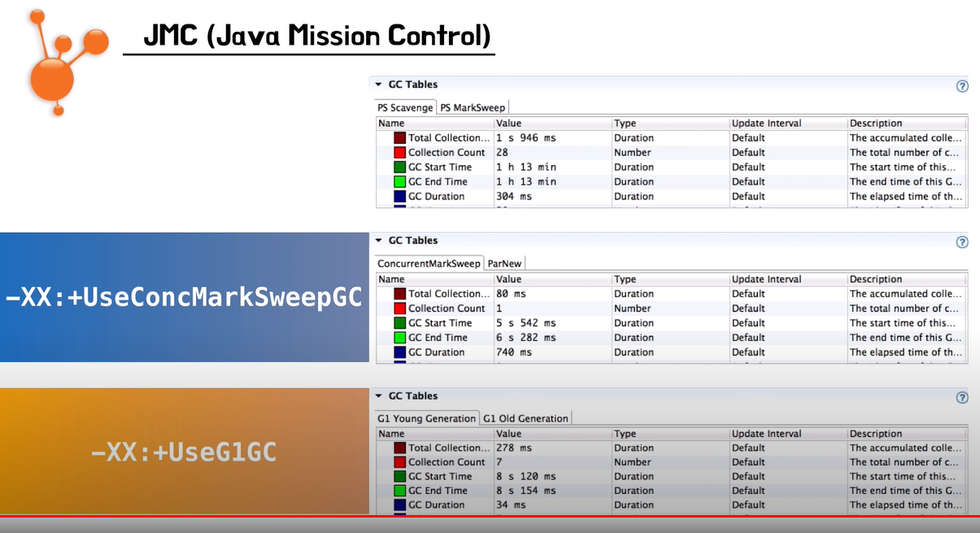The height and width of the screenshot is (533, 980).
Task: Click the light green GC End Time swatch at 1 h 13 min
Action: (x=399, y=182)
